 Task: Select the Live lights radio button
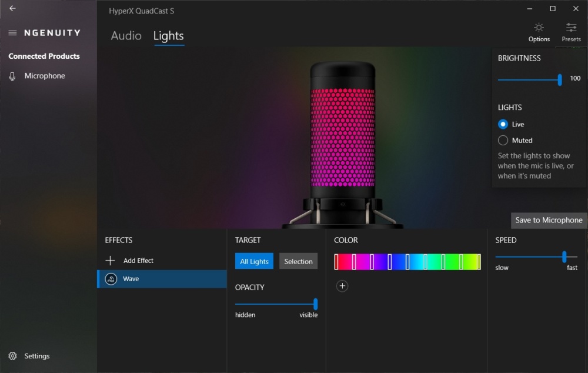pos(503,124)
